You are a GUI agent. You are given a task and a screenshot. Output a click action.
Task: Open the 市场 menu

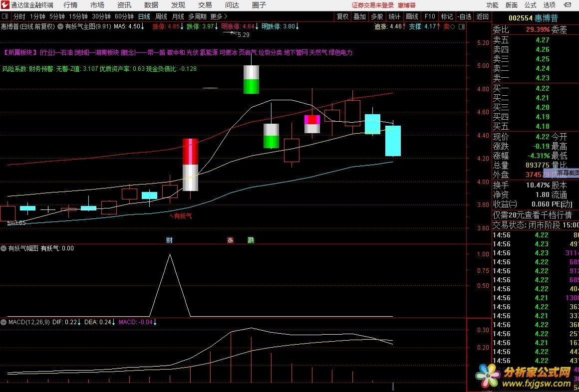click(97, 5)
